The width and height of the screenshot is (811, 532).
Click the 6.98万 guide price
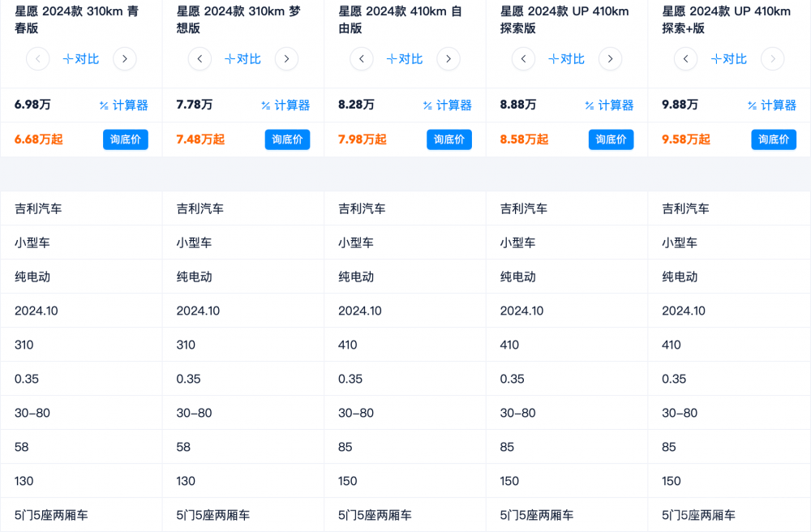[32, 105]
